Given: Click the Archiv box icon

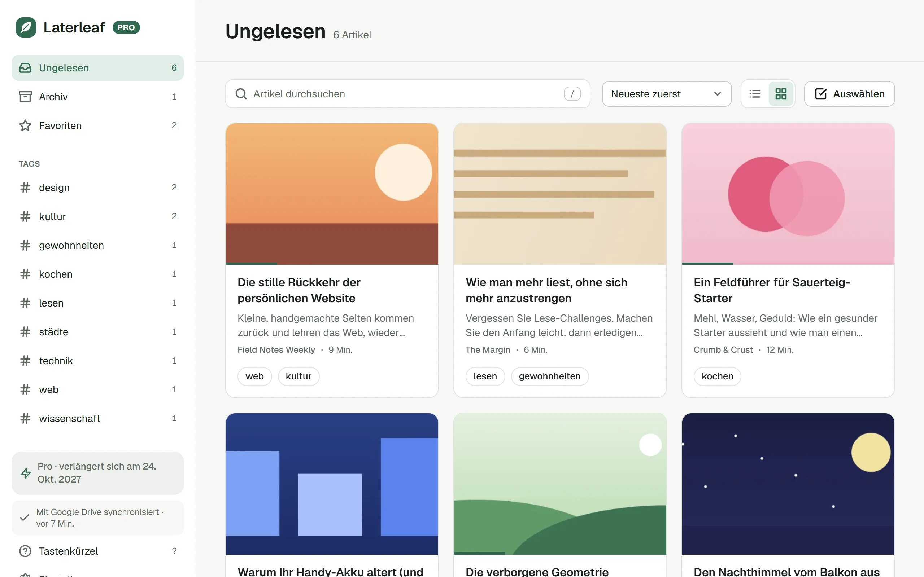Looking at the screenshot, I should tap(25, 97).
